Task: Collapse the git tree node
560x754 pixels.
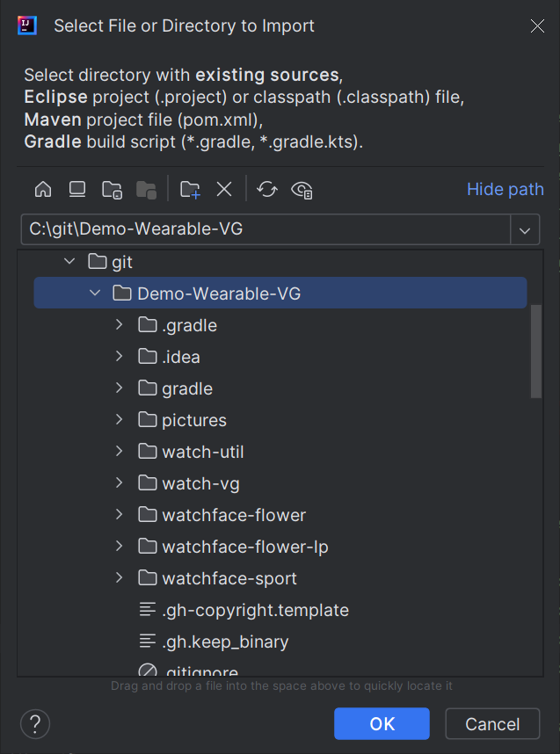Action: click(x=69, y=261)
